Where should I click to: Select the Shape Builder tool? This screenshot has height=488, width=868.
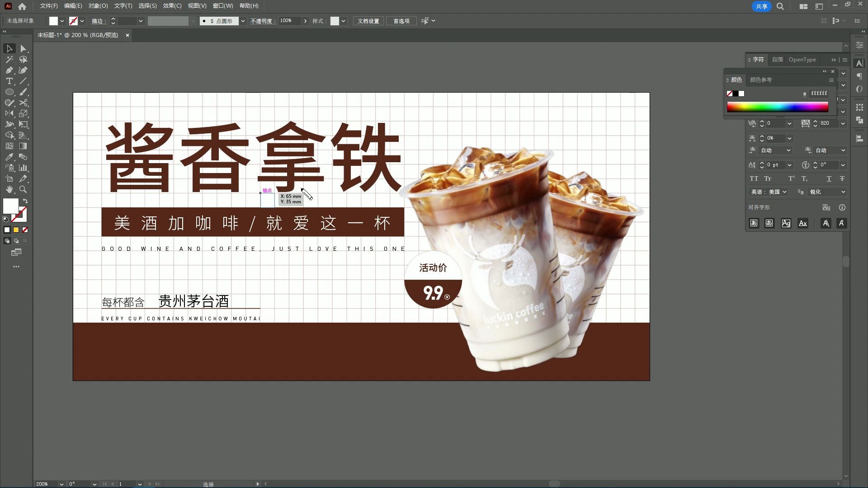point(9,135)
